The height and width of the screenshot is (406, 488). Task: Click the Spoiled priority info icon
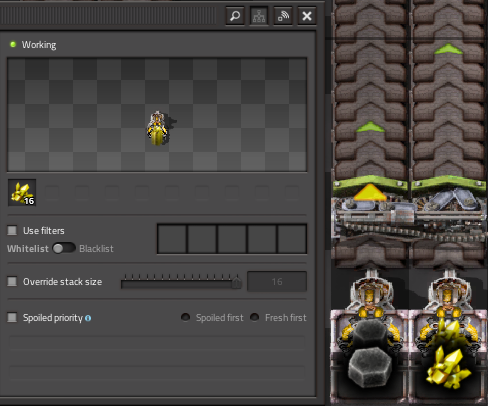tap(88, 318)
